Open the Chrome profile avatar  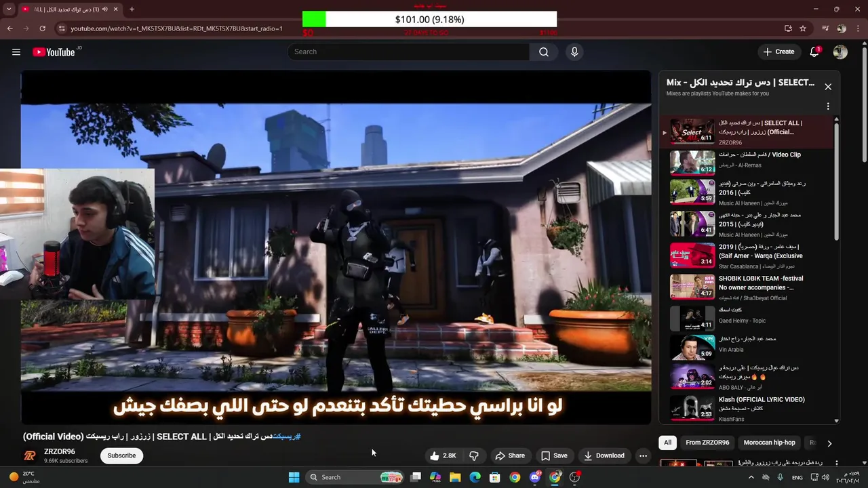pyautogui.click(x=842, y=28)
